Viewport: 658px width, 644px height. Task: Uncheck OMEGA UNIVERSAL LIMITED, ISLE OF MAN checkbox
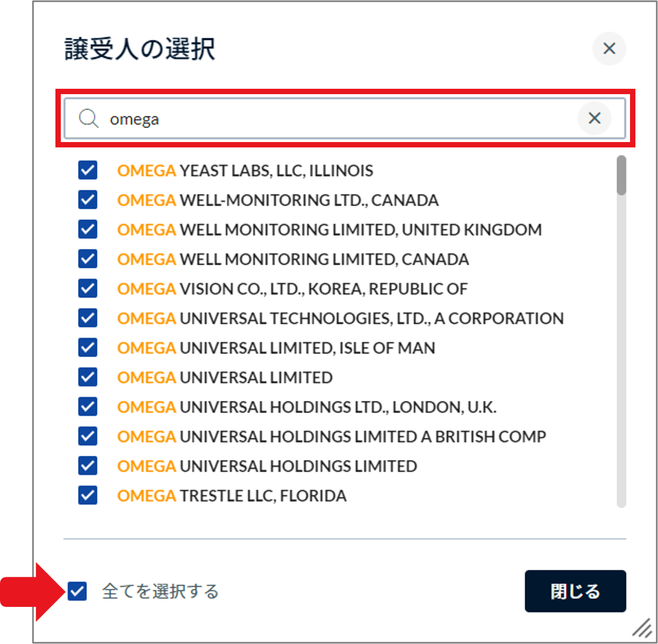[x=88, y=348]
